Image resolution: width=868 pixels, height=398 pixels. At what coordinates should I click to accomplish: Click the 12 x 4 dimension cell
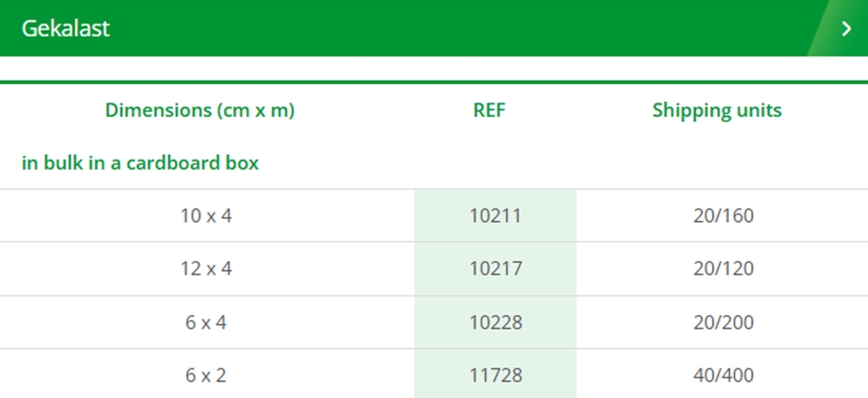point(206,268)
